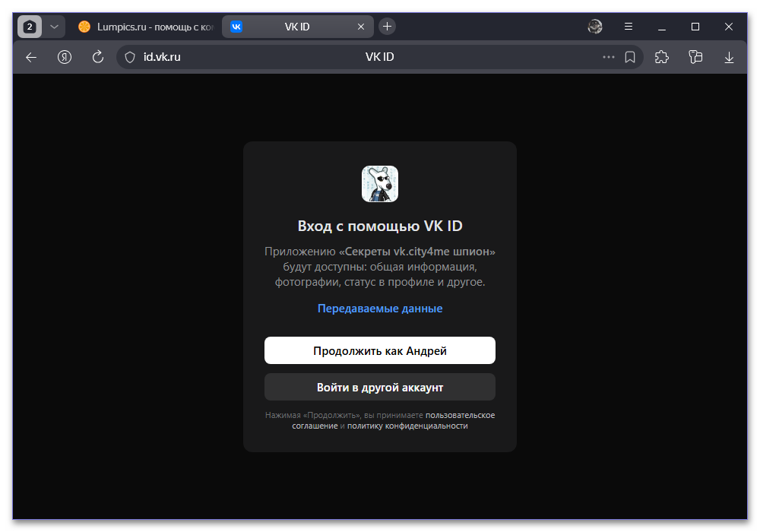Open the address bar three-dots menu
This screenshot has width=760, height=532.
tap(608, 57)
